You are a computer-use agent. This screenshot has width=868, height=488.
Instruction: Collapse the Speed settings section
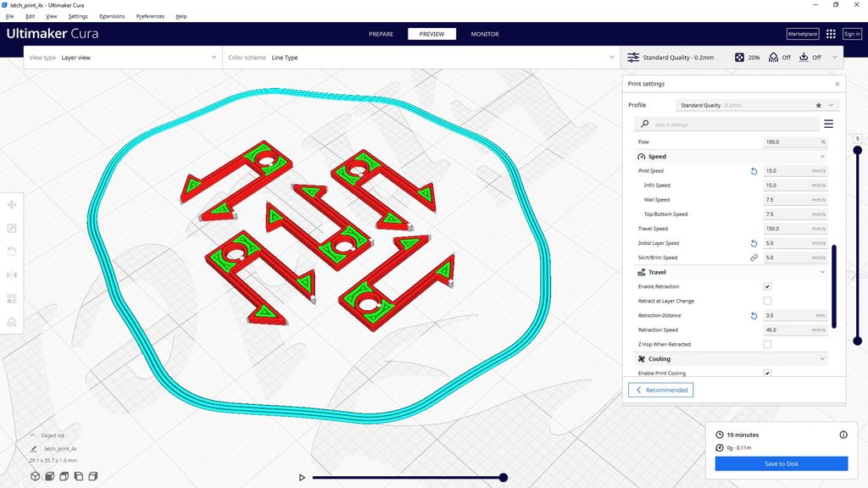pos(821,156)
